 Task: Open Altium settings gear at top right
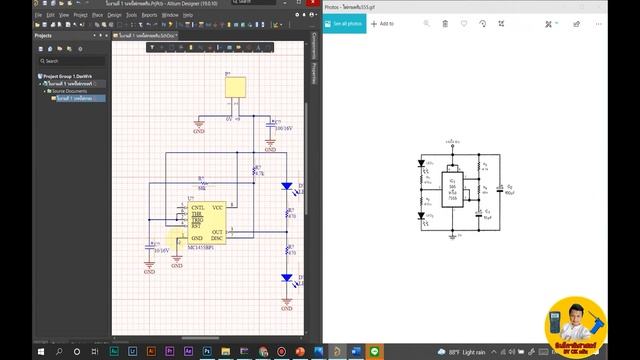(297, 15)
